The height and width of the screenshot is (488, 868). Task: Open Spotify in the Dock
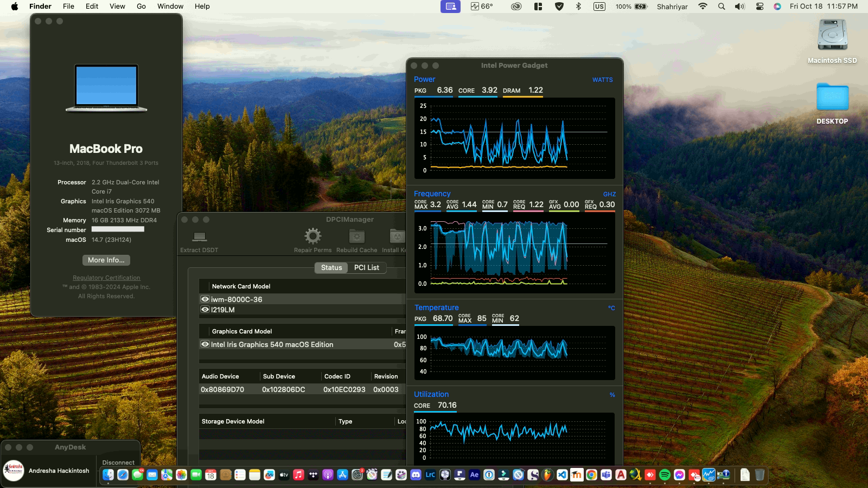(x=665, y=474)
